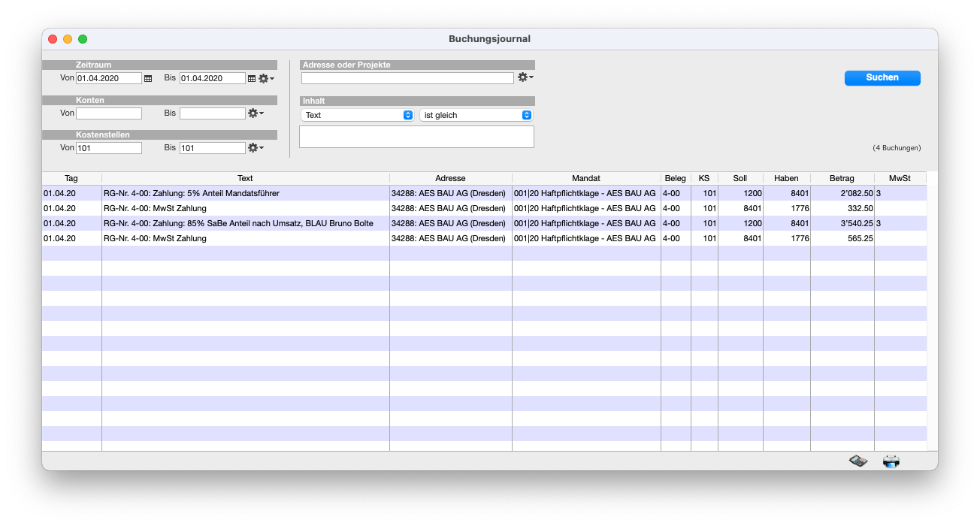980x526 pixels.
Task: Click the Zeitraum section header
Action: [159, 65]
